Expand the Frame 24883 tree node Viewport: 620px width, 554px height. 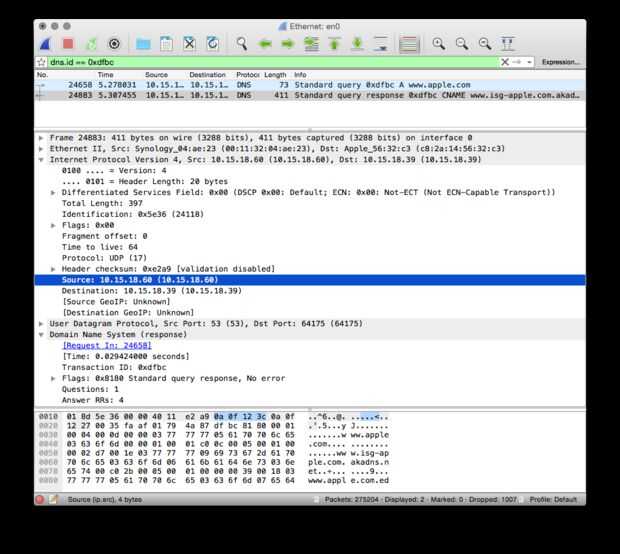(x=41, y=138)
